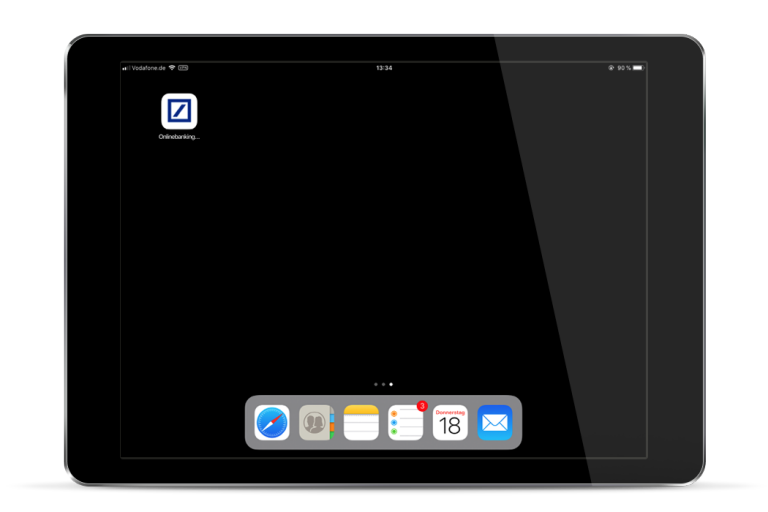The width and height of the screenshot is (768, 512).
Task: Tap the battery indicator icon
Action: [638, 68]
